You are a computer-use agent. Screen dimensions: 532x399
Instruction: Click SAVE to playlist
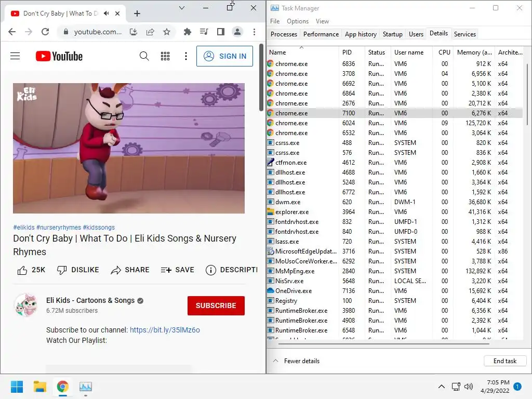coord(178,270)
